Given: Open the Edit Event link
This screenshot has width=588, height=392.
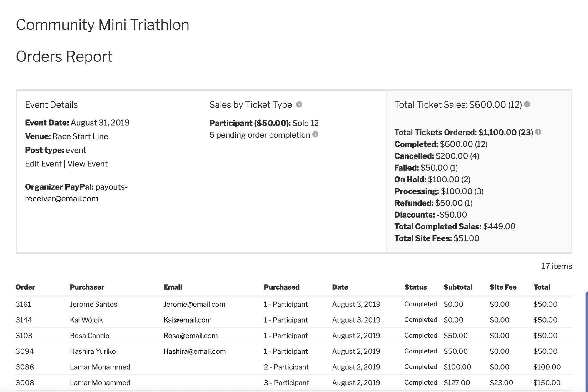Looking at the screenshot, I should click(x=43, y=164).
